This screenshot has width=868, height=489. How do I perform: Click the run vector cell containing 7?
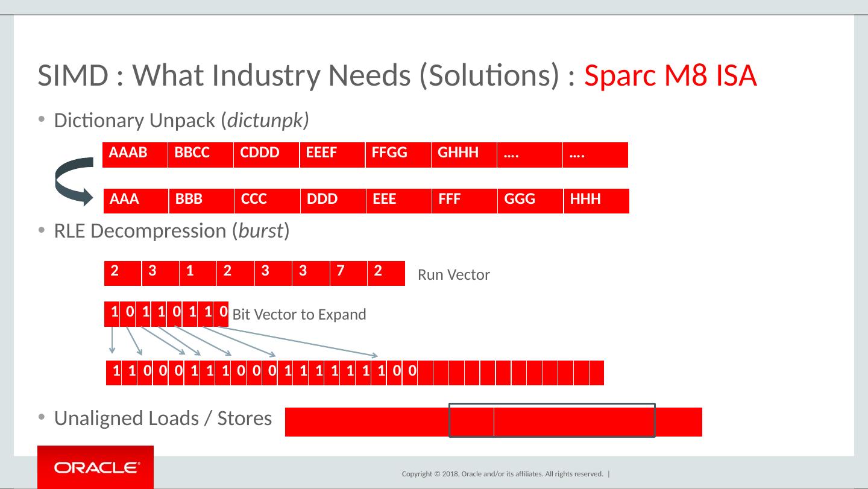point(348,273)
